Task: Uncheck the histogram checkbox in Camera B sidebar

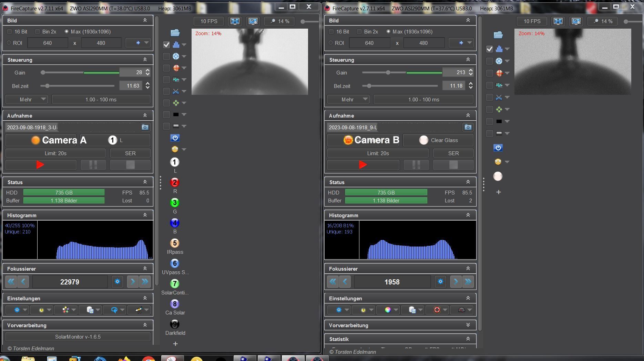Action: [x=489, y=49]
